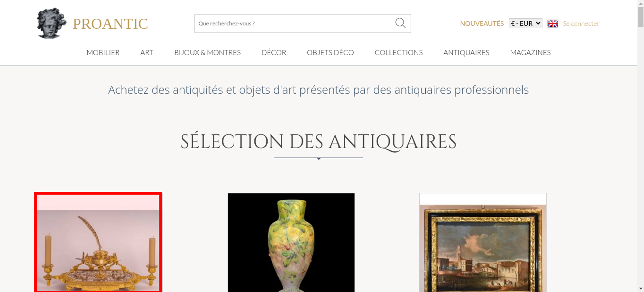Open the COLLECTIONS menu
Image resolution: width=644 pixels, height=292 pixels.
tap(399, 52)
